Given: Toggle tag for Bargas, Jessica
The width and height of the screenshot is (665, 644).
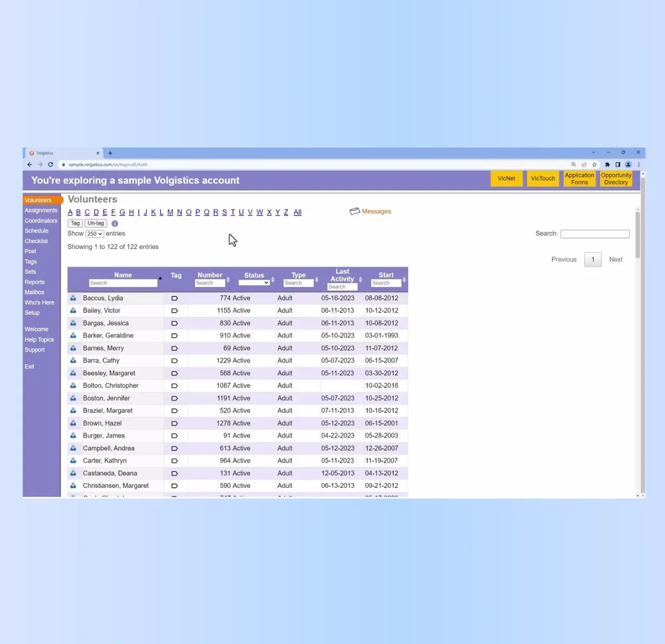Looking at the screenshot, I should pos(174,324).
